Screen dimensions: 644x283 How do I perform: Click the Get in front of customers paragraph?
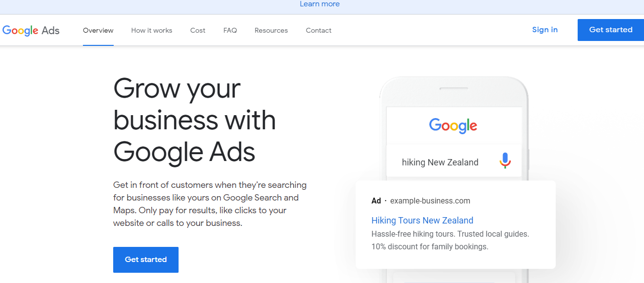click(x=210, y=204)
